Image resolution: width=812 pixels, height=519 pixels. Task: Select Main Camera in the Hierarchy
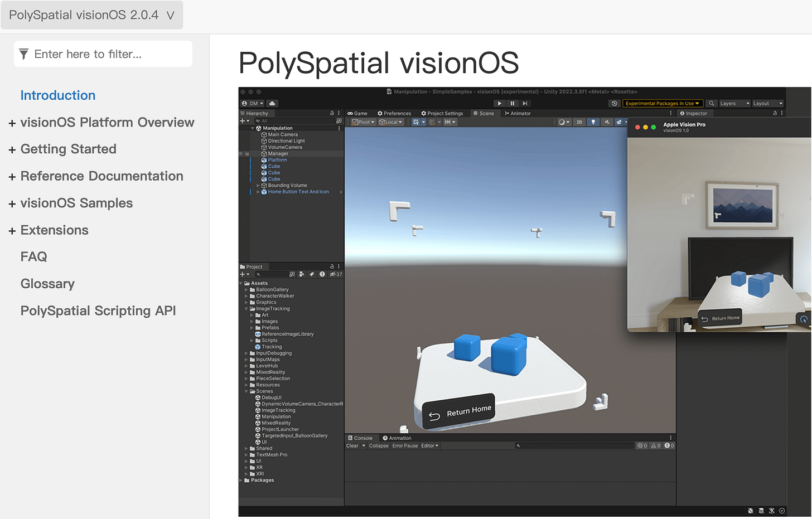point(279,134)
